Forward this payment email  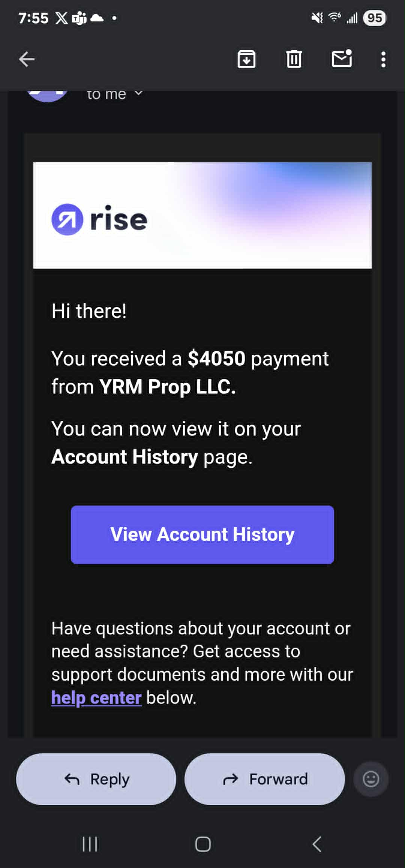click(264, 779)
